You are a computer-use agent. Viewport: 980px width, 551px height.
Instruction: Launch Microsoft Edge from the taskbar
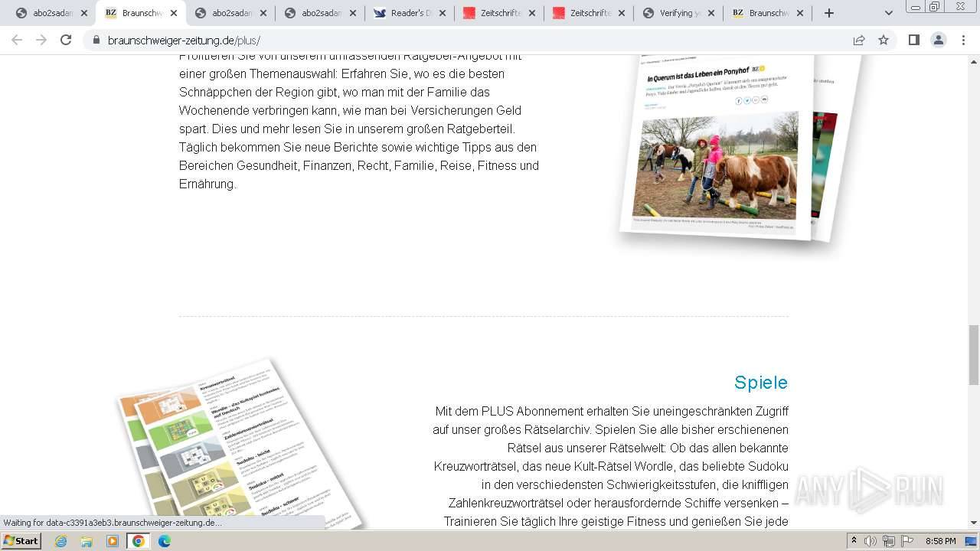click(165, 541)
